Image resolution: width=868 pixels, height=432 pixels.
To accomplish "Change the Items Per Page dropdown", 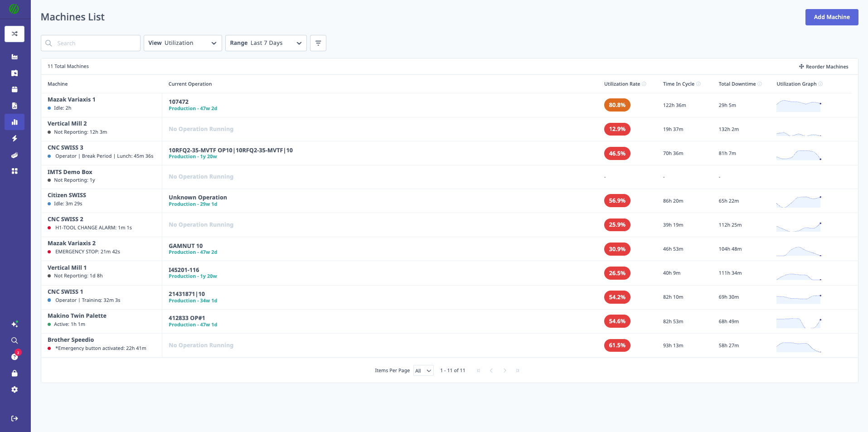I will pos(422,370).
